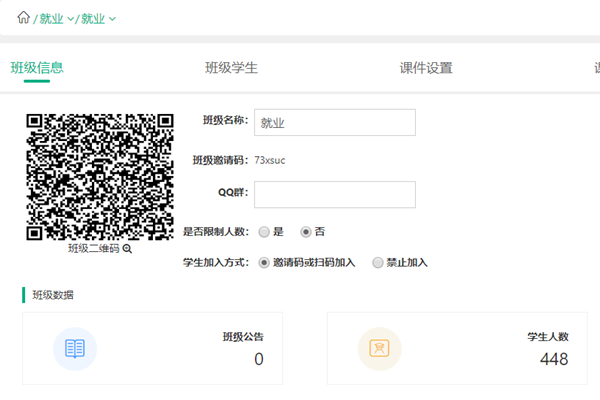Click the 班级二维码 caption text
The height and width of the screenshot is (400, 600).
click(x=94, y=248)
